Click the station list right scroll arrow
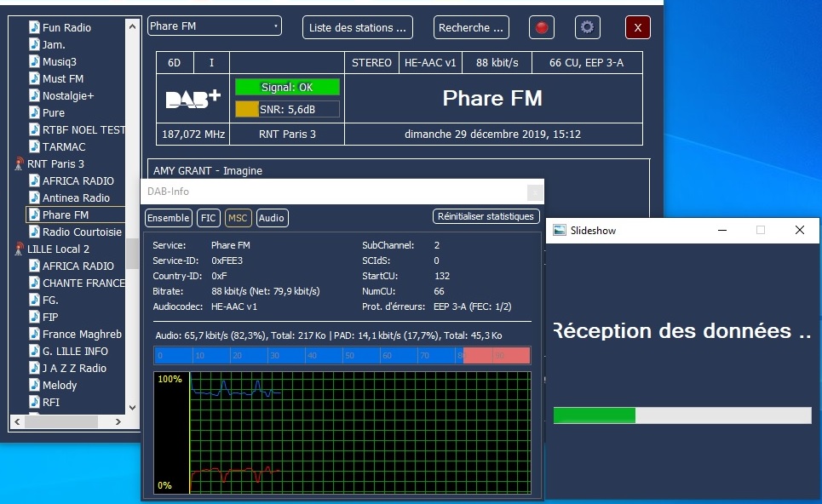Screen dimensions: 822x504 [118, 421]
